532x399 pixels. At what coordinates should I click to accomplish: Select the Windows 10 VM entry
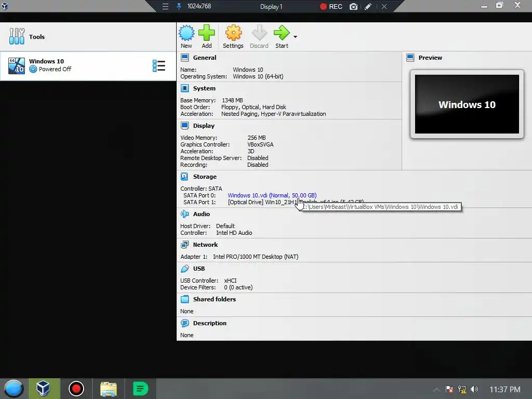(x=88, y=66)
